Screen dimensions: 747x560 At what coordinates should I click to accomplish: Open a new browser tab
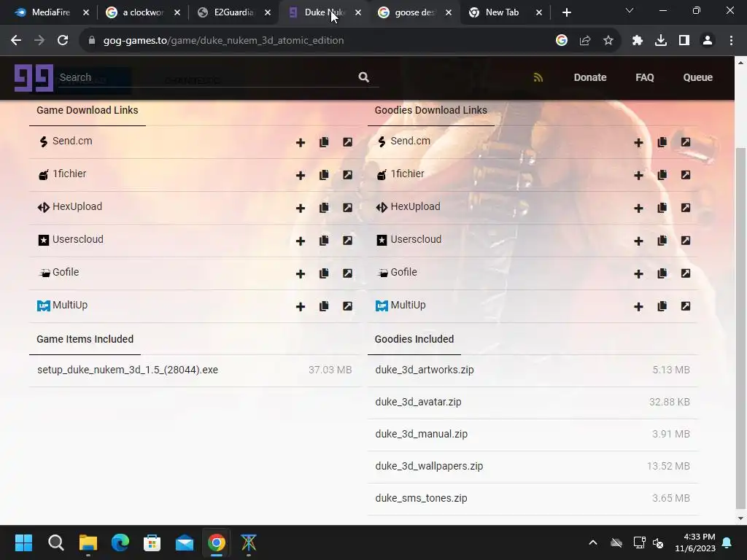[566, 13]
